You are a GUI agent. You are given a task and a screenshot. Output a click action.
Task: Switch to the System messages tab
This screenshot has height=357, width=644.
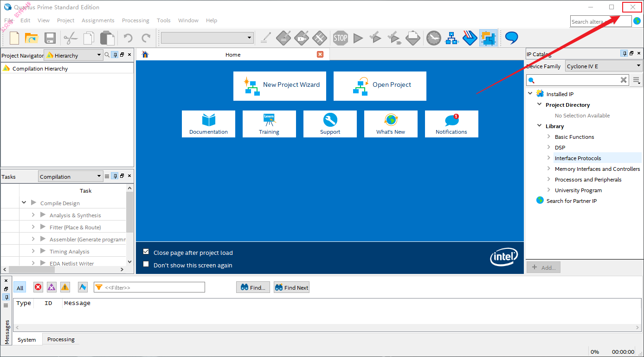tap(27, 339)
